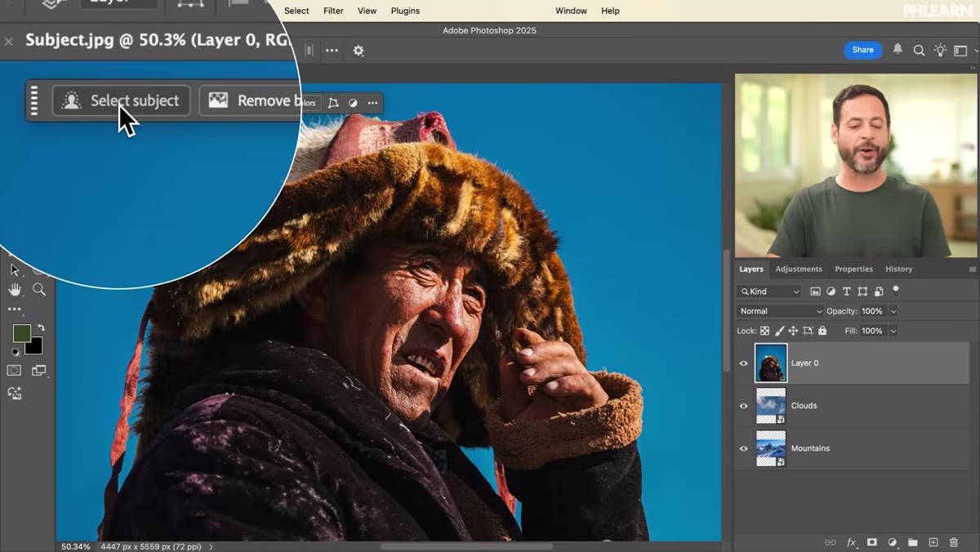Lock transparent pixels
The image size is (980, 552).
(x=764, y=331)
